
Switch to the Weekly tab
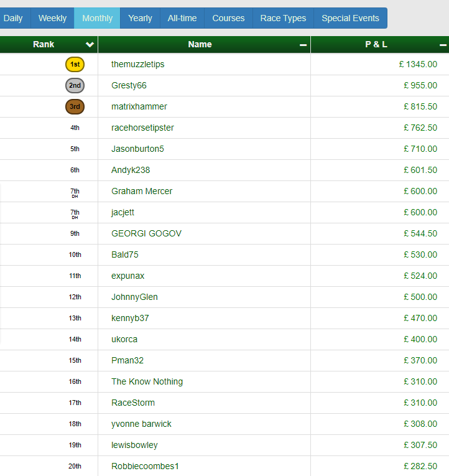coord(52,18)
